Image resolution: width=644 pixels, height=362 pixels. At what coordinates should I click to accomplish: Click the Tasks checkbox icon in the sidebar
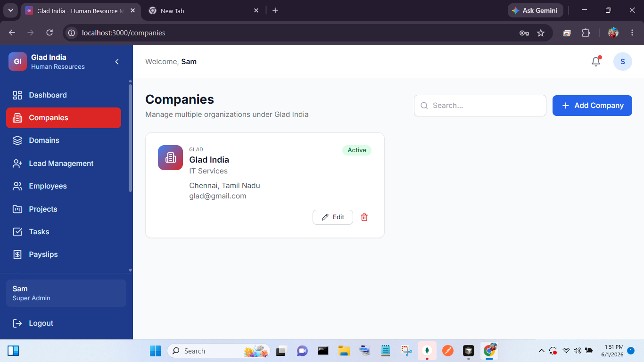pos(17,232)
